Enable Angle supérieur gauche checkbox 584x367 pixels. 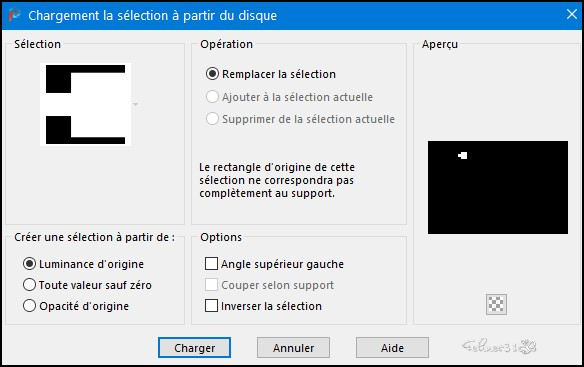click(x=274, y=264)
